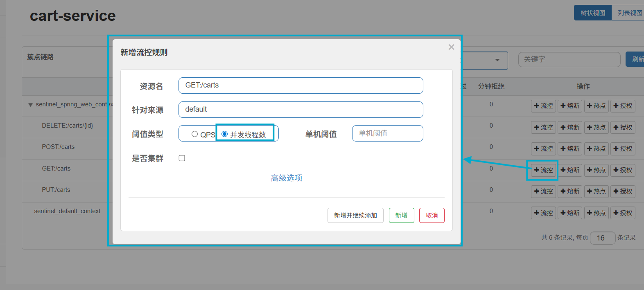Select the 并发线程数 radio option

pyautogui.click(x=224, y=134)
